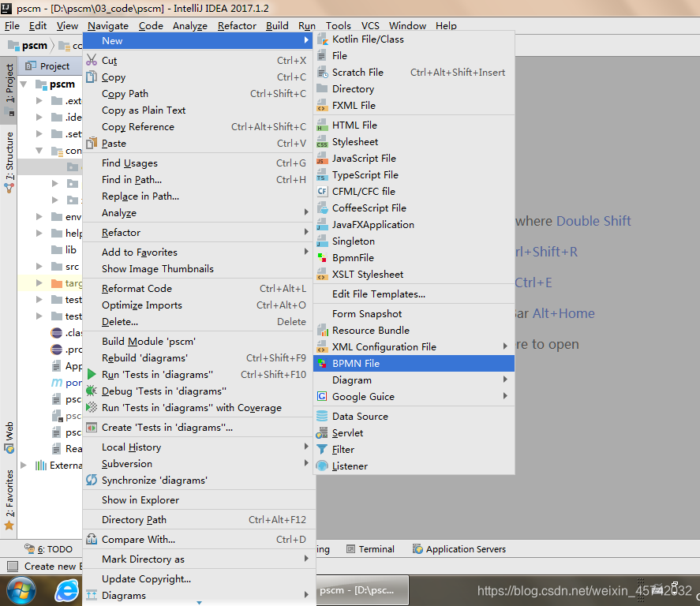The image size is (700, 606).
Task: Click the Scratch File icon
Action: coord(322,73)
